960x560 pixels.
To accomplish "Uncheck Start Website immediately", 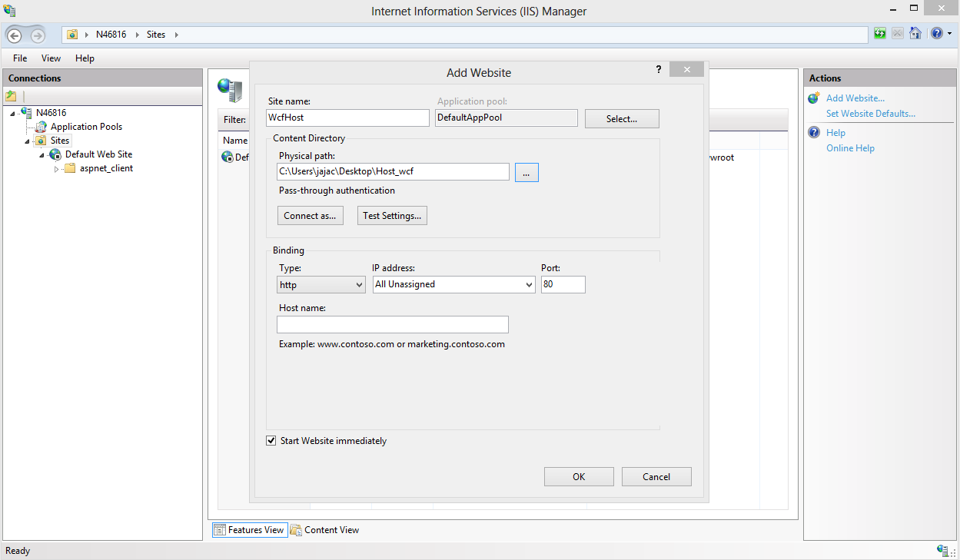I will tap(271, 440).
